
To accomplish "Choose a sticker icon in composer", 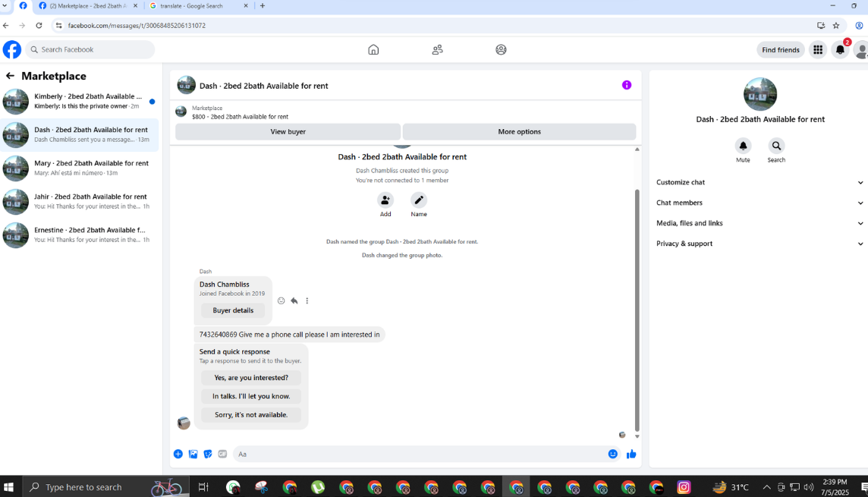I will [208, 454].
